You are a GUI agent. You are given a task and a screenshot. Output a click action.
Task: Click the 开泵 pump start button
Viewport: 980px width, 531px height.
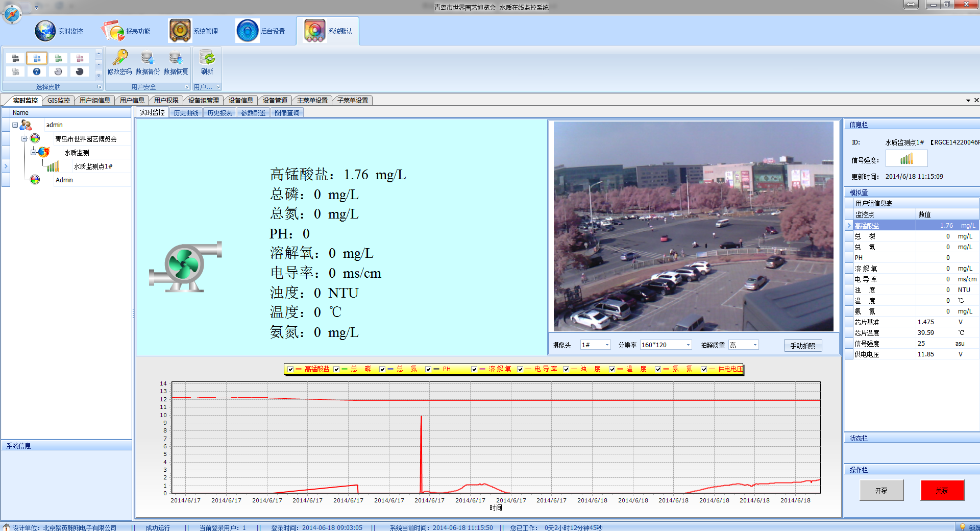[x=881, y=491]
